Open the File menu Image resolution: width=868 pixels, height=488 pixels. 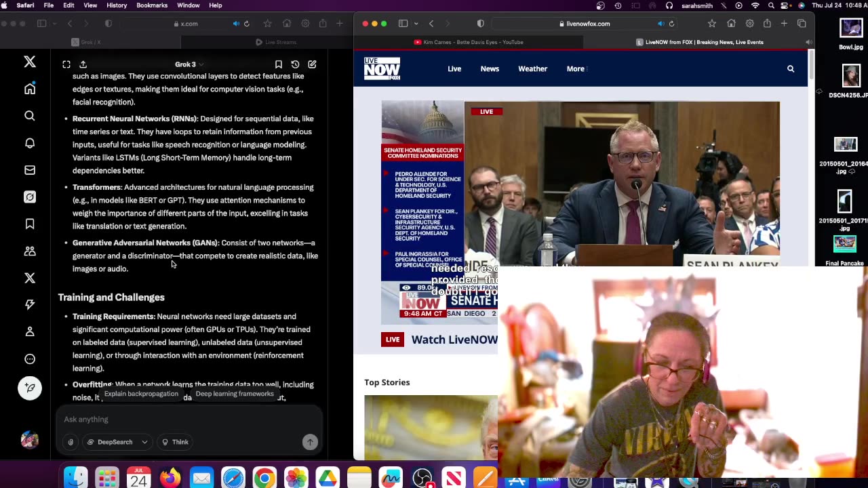point(49,5)
